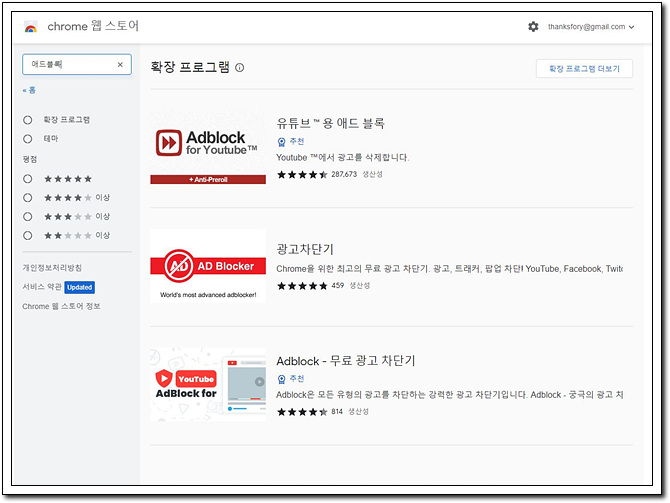Expand the thanksfory@gmail.com account dropdown

(591, 26)
